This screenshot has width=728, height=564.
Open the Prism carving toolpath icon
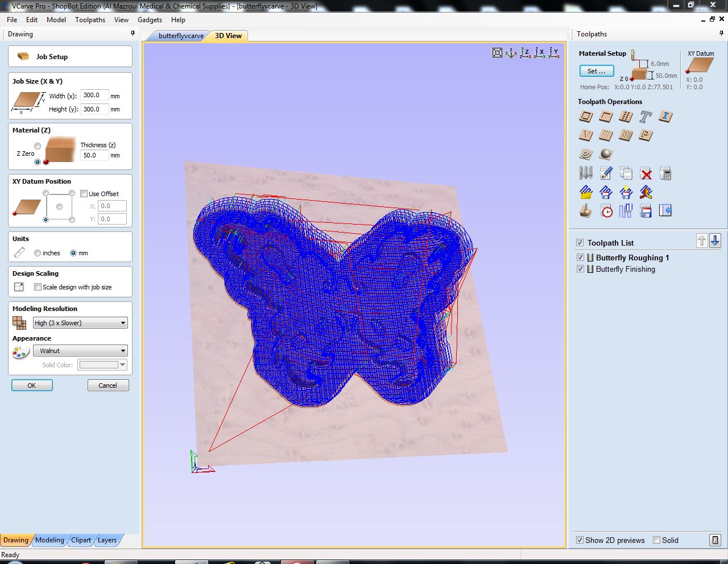[x=646, y=135]
